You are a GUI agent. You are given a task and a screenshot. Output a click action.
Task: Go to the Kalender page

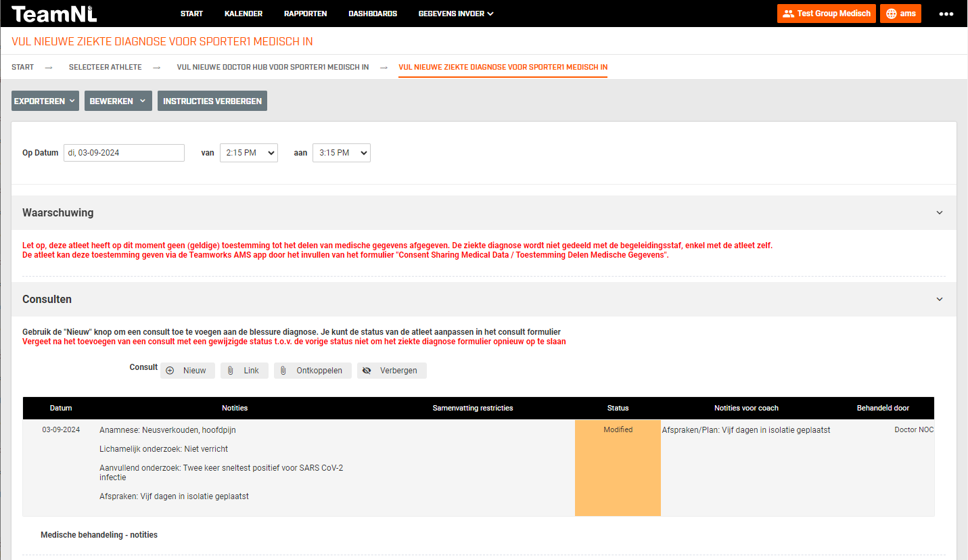coord(244,14)
